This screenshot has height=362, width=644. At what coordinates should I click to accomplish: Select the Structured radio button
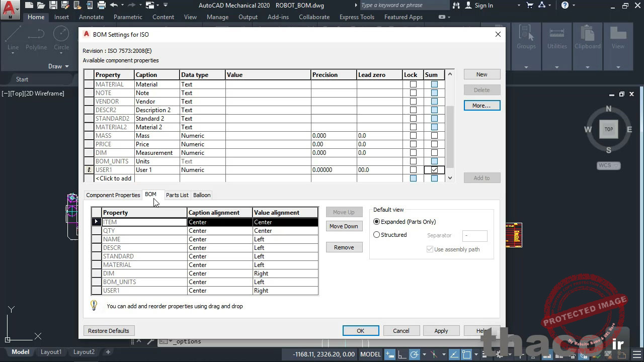pos(376,235)
